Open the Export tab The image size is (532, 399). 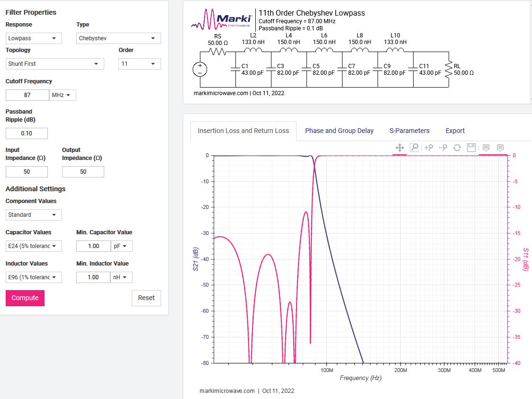(x=455, y=131)
